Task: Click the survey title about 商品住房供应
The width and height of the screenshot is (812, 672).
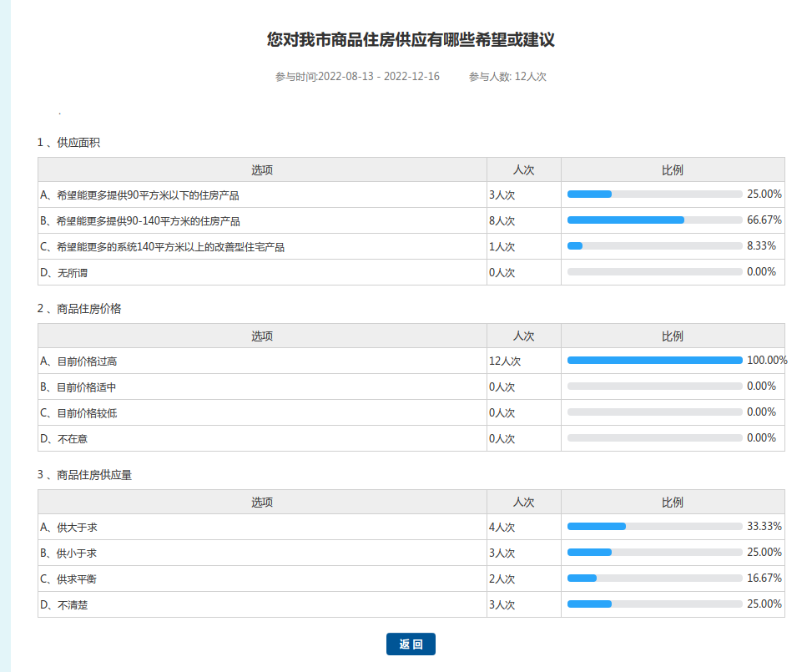Action: 411,40
